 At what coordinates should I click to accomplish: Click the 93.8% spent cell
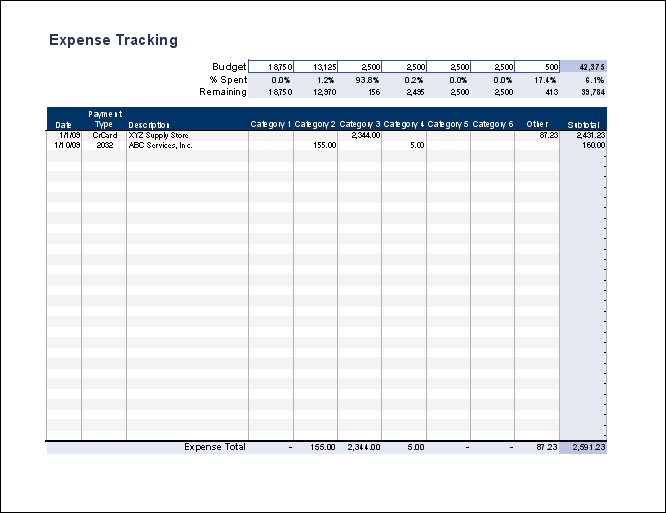[x=360, y=79]
